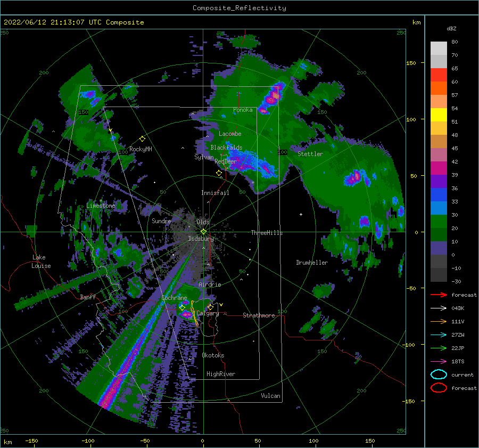
Task: Click the Cochrane label
Action: coord(174,298)
